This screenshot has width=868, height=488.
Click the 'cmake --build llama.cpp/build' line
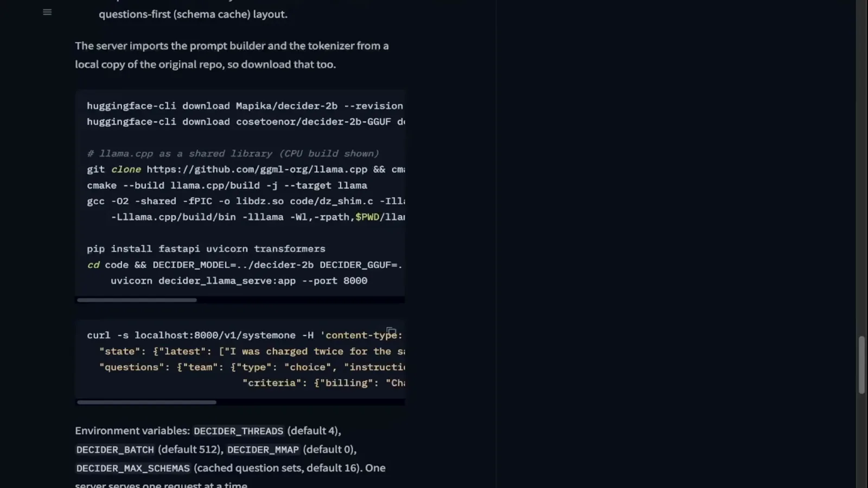point(227,185)
